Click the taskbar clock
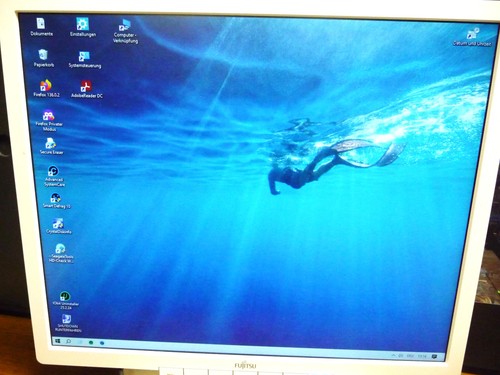This screenshot has height=375, width=500. [422, 356]
